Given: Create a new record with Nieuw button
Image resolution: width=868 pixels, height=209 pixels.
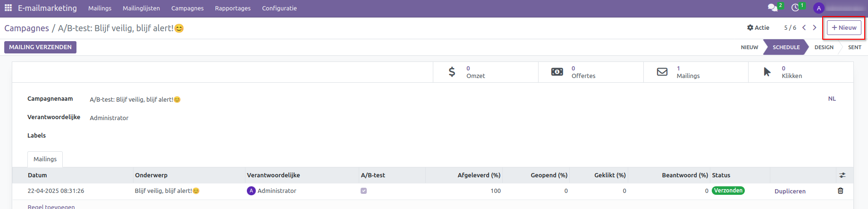Looking at the screenshot, I should pos(844,28).
